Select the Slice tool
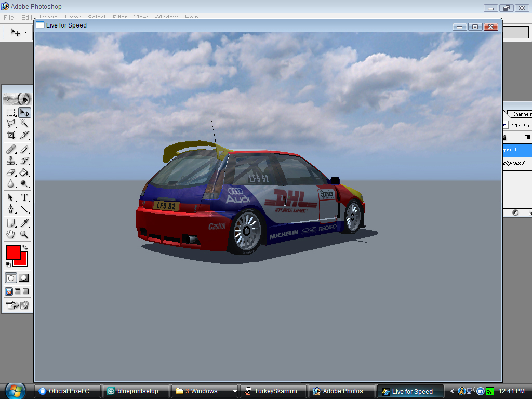Viewport: 532px width, 399px height. pyautogui.click(x=24, y=135)
